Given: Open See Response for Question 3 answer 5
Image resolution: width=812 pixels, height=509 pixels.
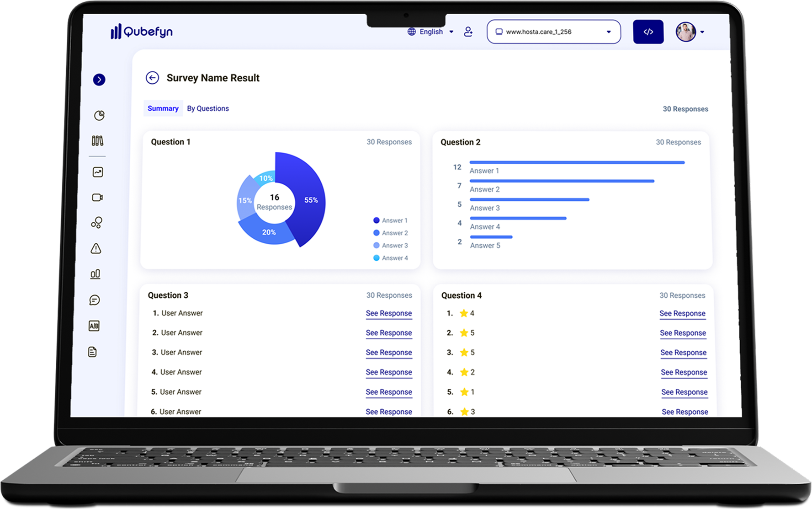Looking at the screenshot, I should (x=389, y=392).
